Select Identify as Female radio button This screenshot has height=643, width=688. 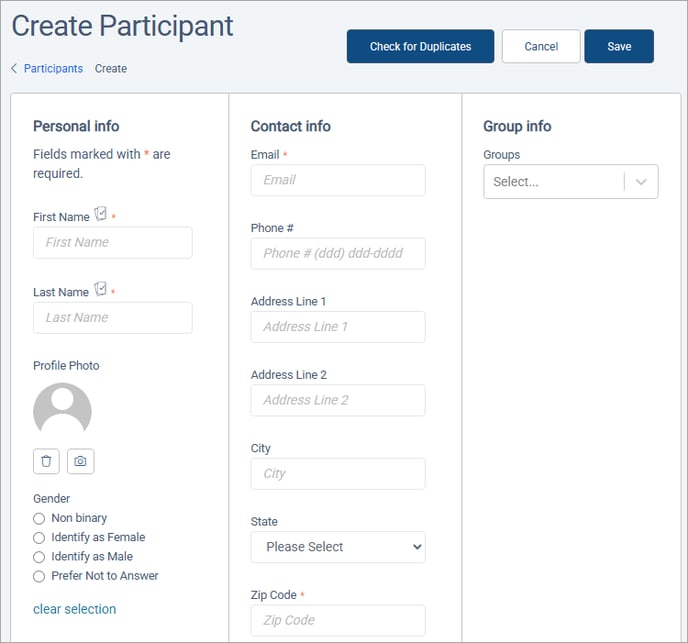coord(39,538)
